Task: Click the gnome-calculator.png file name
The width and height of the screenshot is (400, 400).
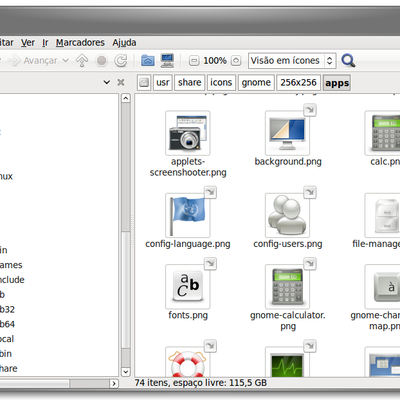Action: [x=288, y=321]
